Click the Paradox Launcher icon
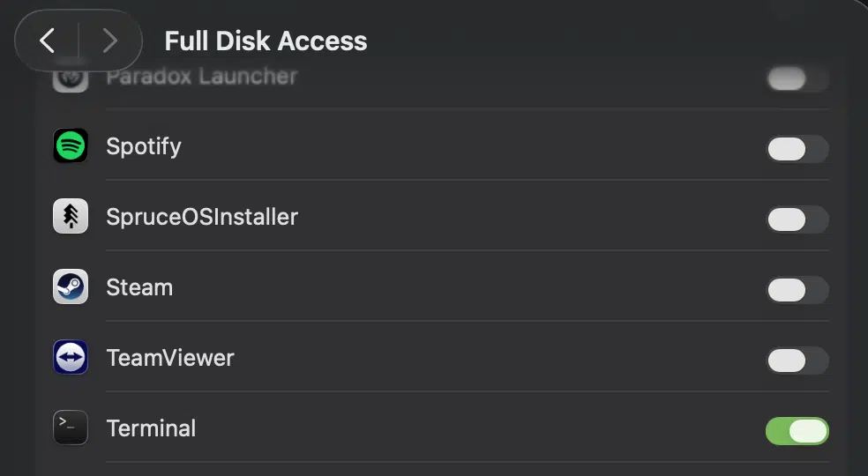Image resolution: width=868 pixels, height=476 pixels. point(71,78)
